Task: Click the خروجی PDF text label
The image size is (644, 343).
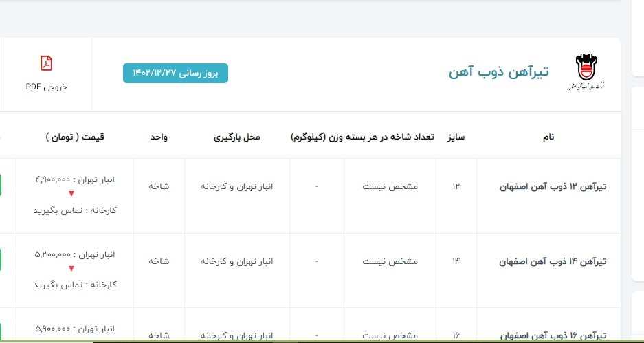Action: click(x=46, y=87)
